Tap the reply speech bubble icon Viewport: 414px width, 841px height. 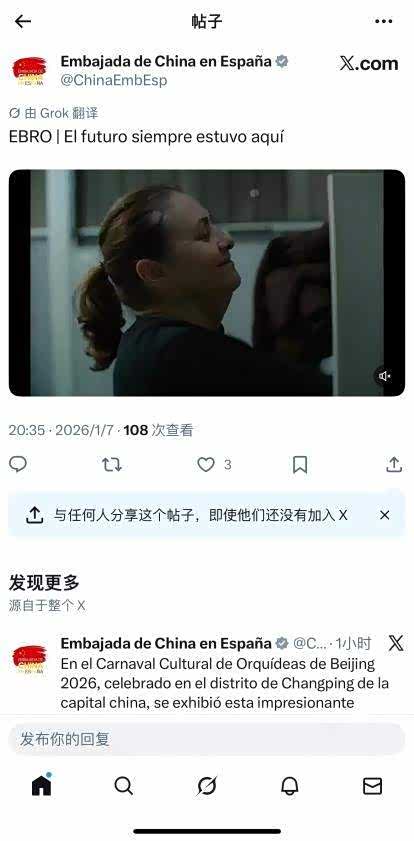18,464
